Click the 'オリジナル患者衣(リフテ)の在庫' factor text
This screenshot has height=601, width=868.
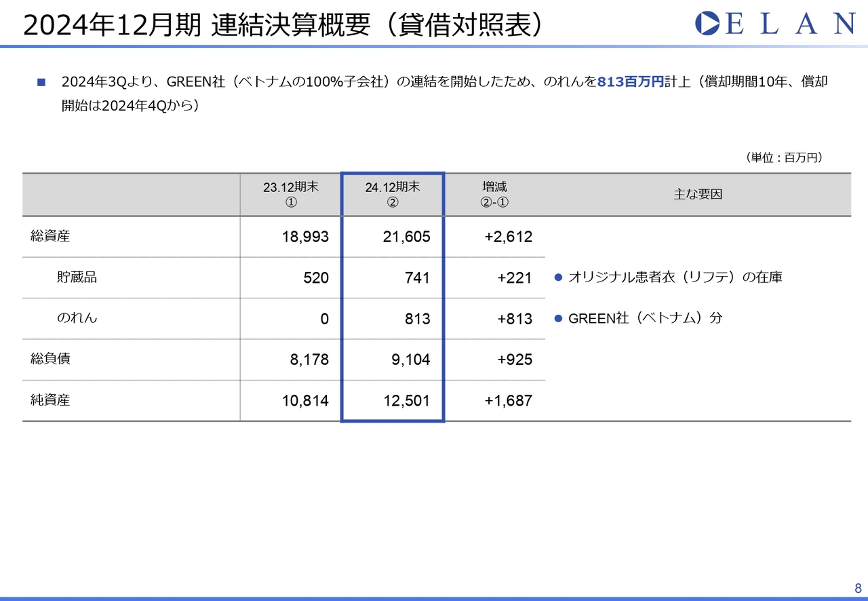[675, 277]
